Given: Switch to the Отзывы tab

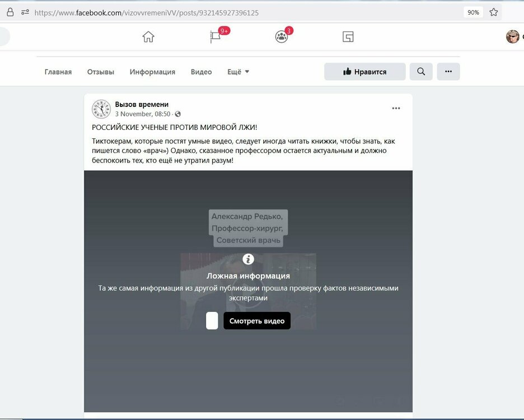Looking at the screenshot, I should [100, 72].
